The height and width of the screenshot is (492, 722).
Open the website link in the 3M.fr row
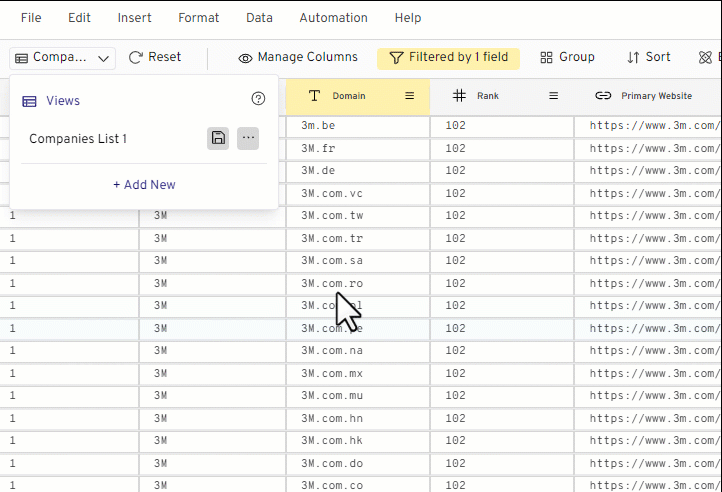tap(654, 149)
